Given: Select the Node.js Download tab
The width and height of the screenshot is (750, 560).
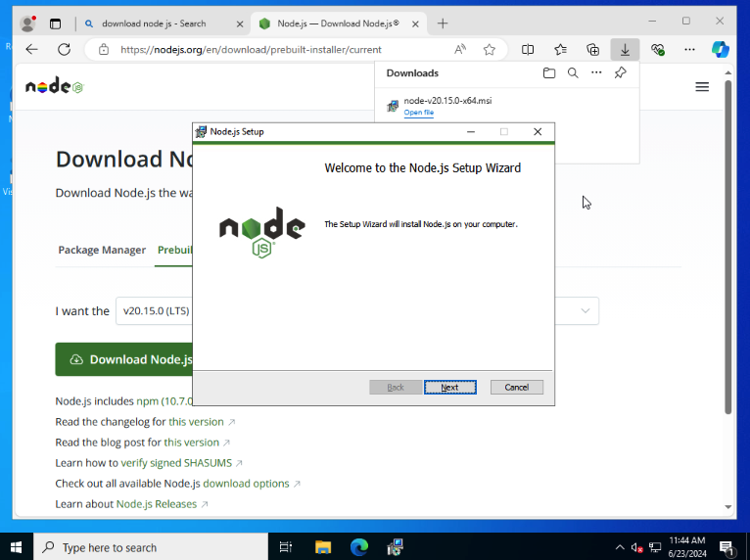Looking at the screenshot, I should (338, 23).
